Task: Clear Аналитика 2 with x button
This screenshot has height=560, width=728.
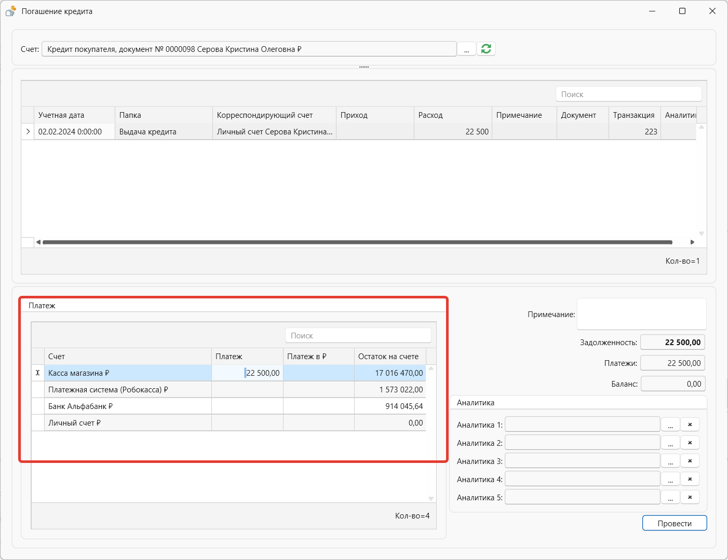Action: coord(690,443)
